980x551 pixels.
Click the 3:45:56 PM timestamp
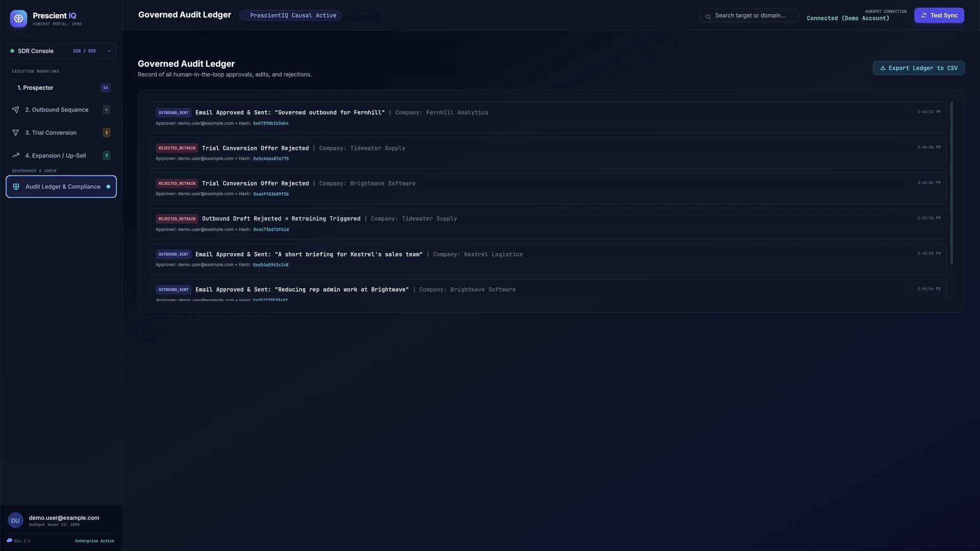point(929,218)
